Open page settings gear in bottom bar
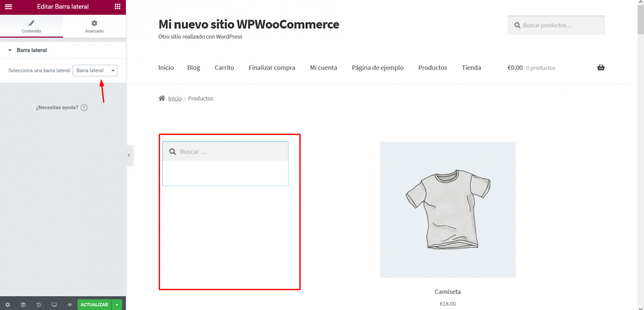Screen dimensions: 644x310 point(8,305)
